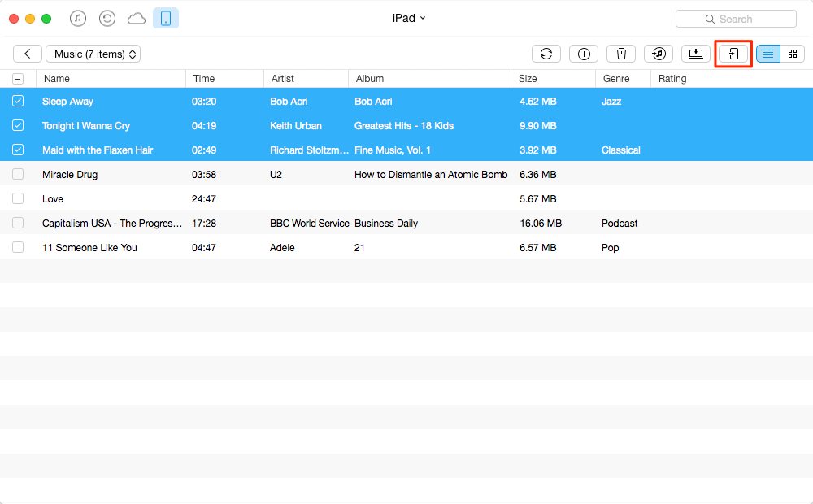Select Capitalism USA - The Progres… row

[406, 223]
